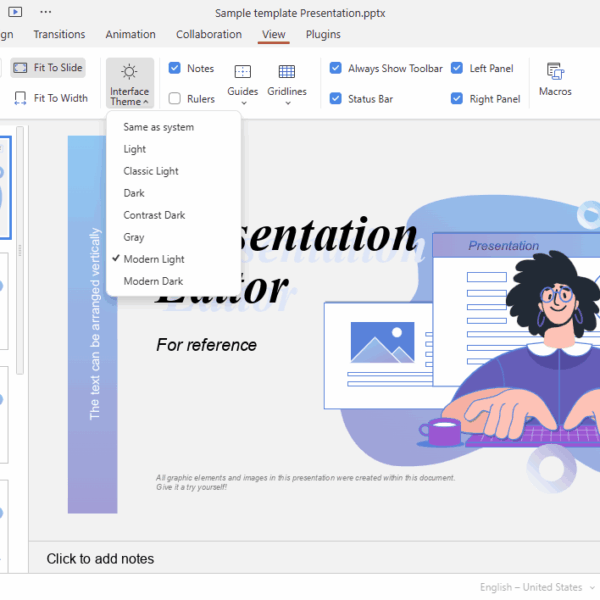
Task: Choose the Light theme
Action: pos(174,149)
